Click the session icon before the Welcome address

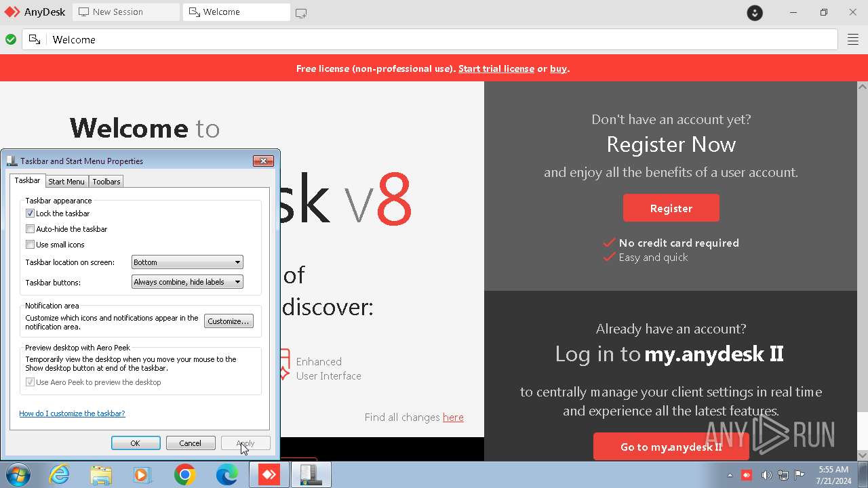(x=35, y=40)
